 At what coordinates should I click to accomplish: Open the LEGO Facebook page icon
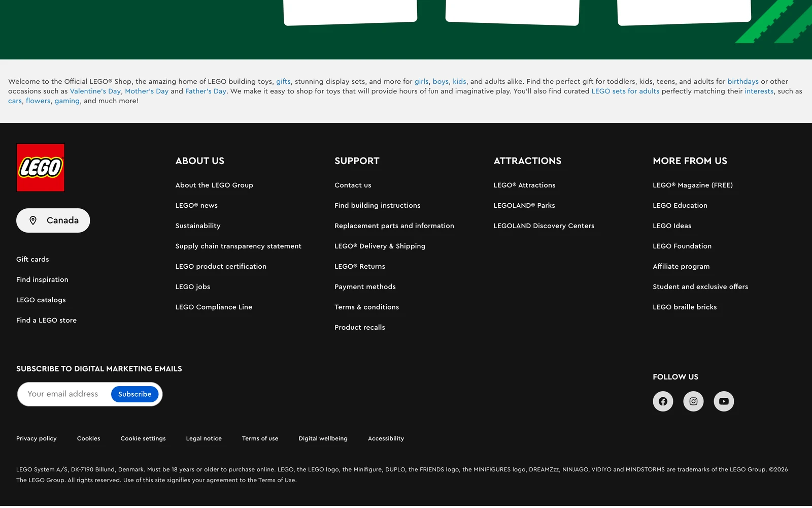pyautogui.click(x=663, y=401)
